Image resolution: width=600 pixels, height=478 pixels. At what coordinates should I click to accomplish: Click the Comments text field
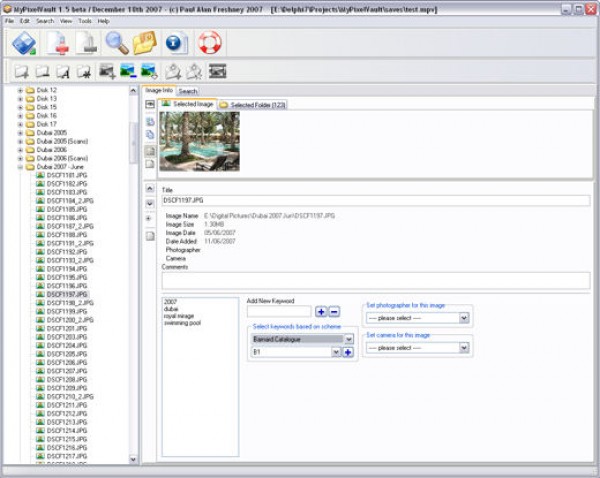375,280
